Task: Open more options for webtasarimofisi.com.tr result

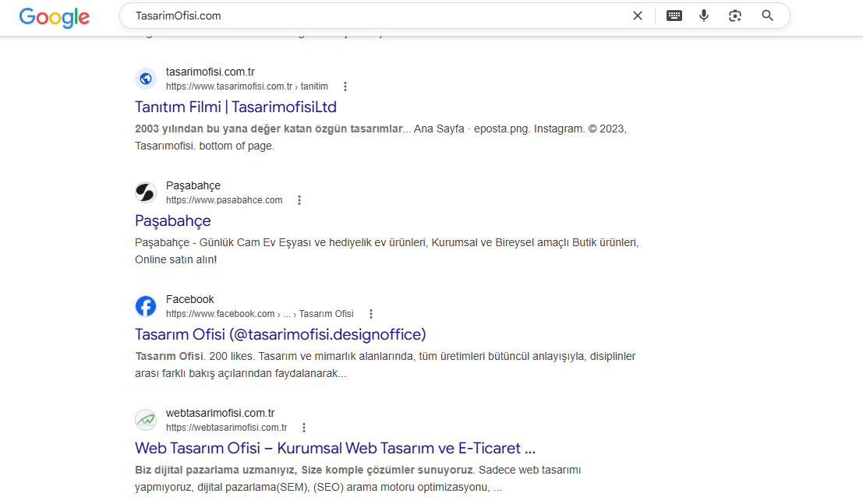Action: click(x=304, y=428)
